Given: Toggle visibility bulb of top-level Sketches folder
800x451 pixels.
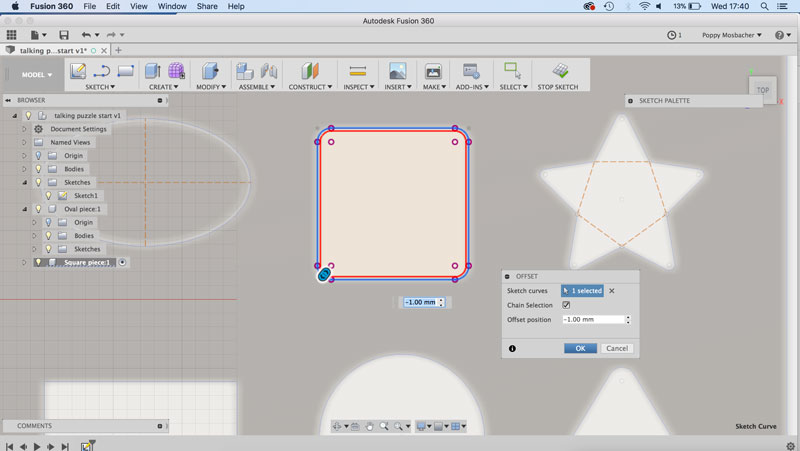Looking at the screenshot, I should point(38,182).
